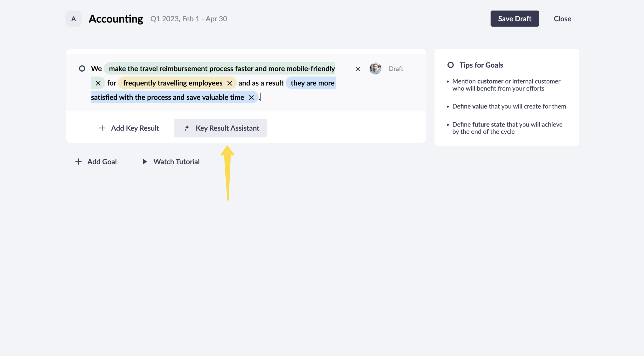Viewport: 644px width, 356px height.
Task: Click the Accounting team title
Action: (x=116, y=19)
